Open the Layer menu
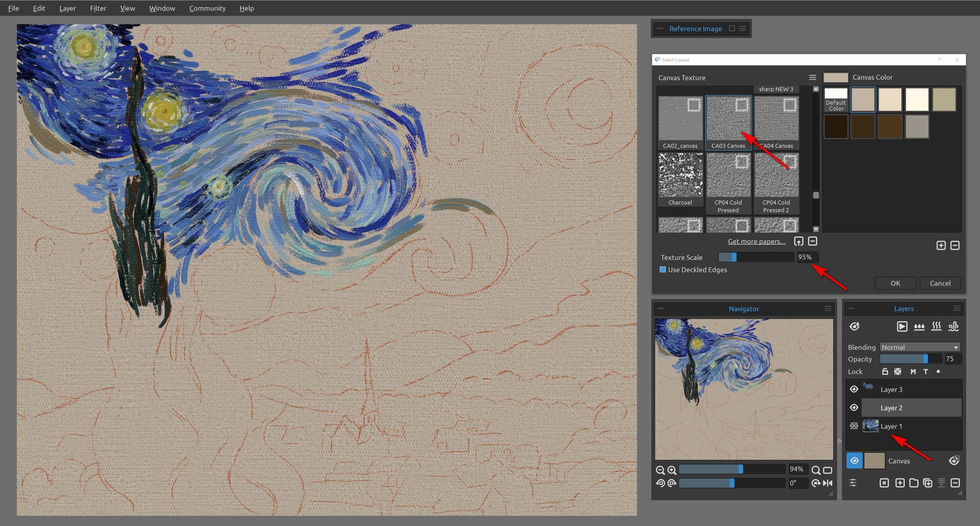980x526 pixels. coord(67,8)
